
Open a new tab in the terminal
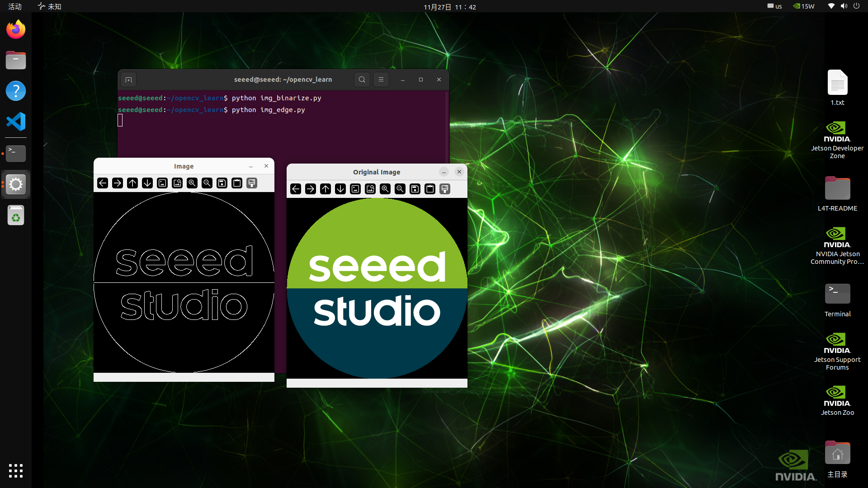click(129, 80)
